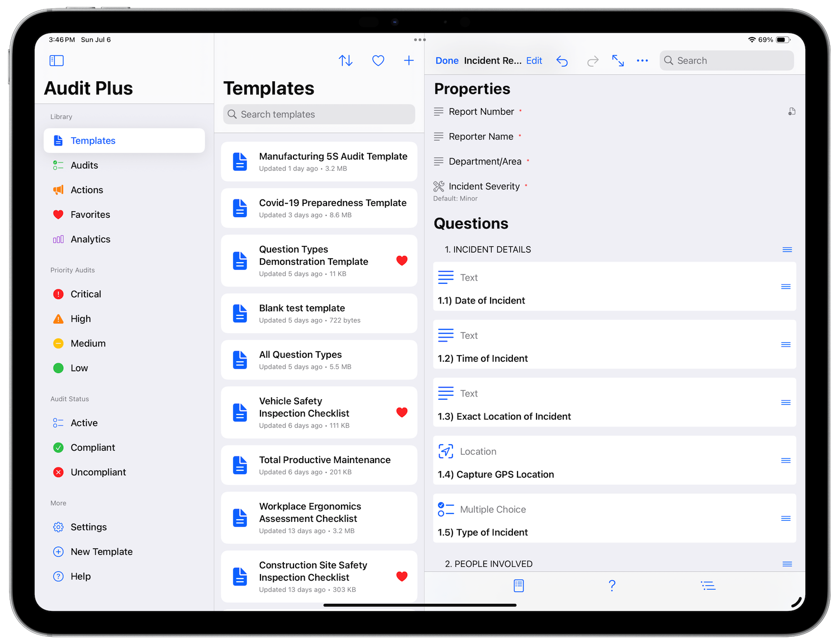Open the Templates library section
The image size is (840, 644).
point(124,141)
